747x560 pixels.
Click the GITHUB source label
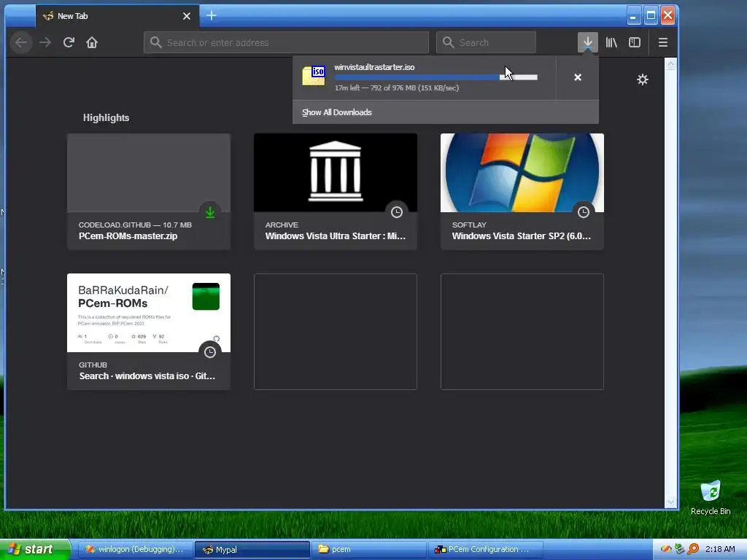tap(93, 365)
